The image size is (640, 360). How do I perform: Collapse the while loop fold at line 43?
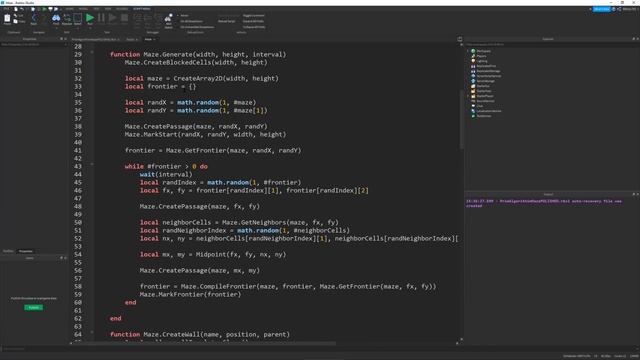pyautogui.click(x=92, y=164)
